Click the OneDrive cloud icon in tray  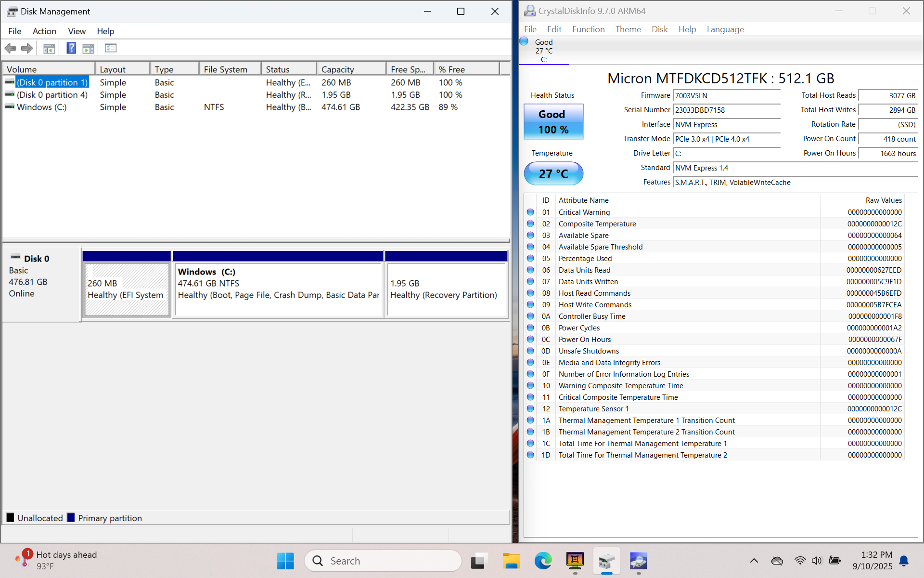pyautogui.click(x=777, y=561)
